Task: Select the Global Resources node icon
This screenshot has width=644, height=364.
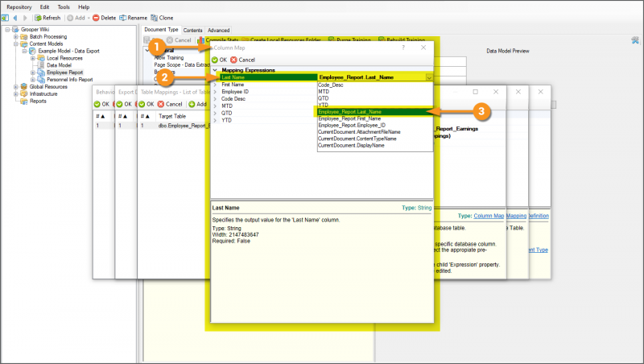Action: tap(24, 87)
